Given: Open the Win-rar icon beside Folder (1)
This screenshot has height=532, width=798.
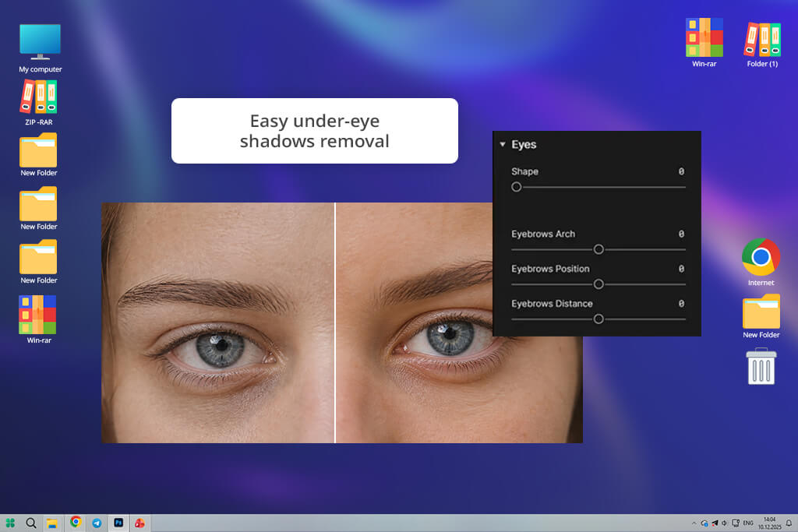Looking at the screenshot, I should click(704, 43).
